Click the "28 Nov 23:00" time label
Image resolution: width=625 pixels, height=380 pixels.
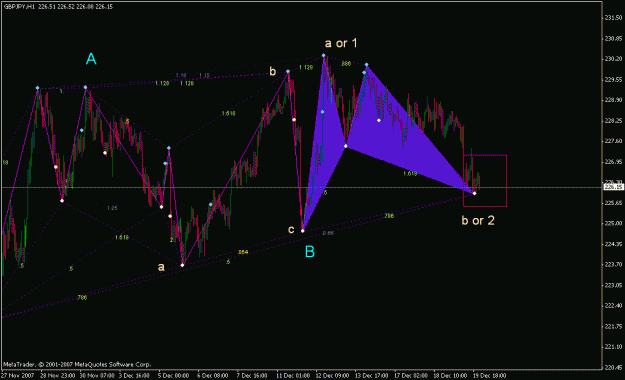[x=57, y=376]
